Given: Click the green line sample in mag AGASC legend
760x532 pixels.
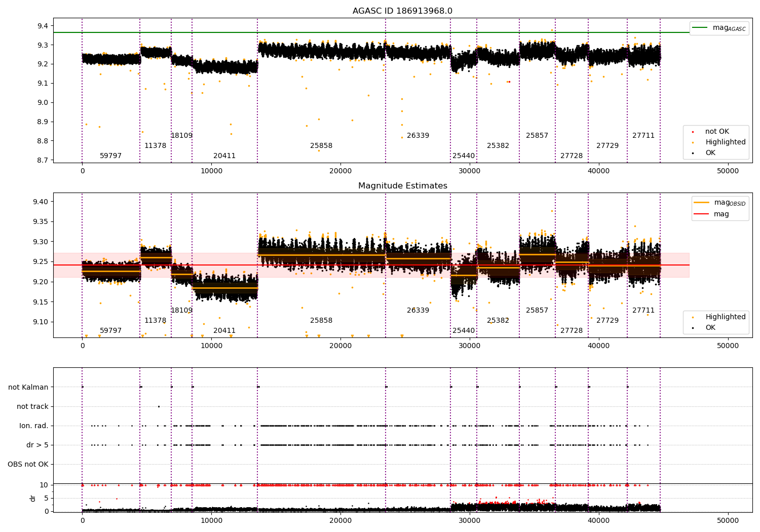Looking at the screenshot, I should (x=700, y=28).
